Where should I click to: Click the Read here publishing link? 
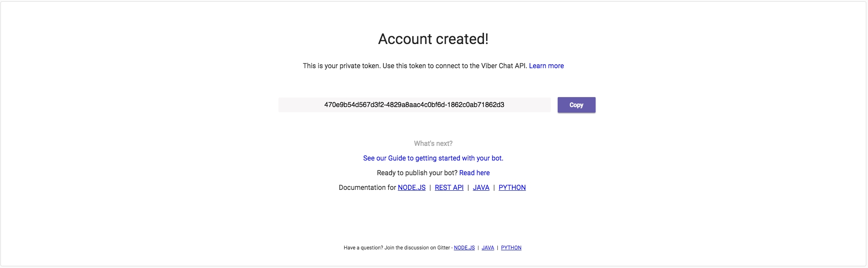(474, 173)
